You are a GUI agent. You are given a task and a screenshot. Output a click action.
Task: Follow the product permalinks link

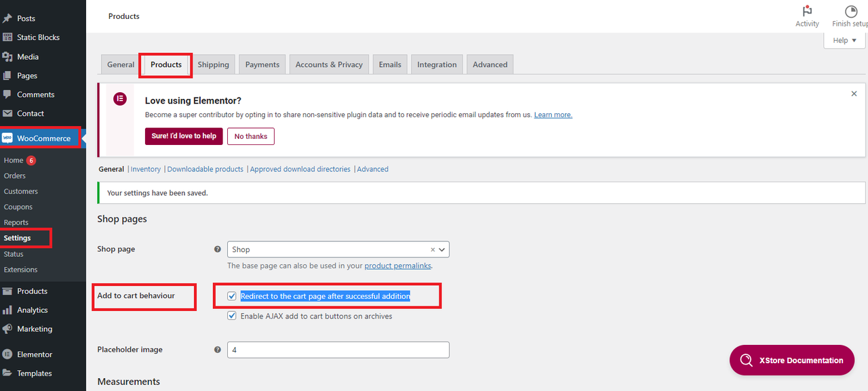(397, 266)
